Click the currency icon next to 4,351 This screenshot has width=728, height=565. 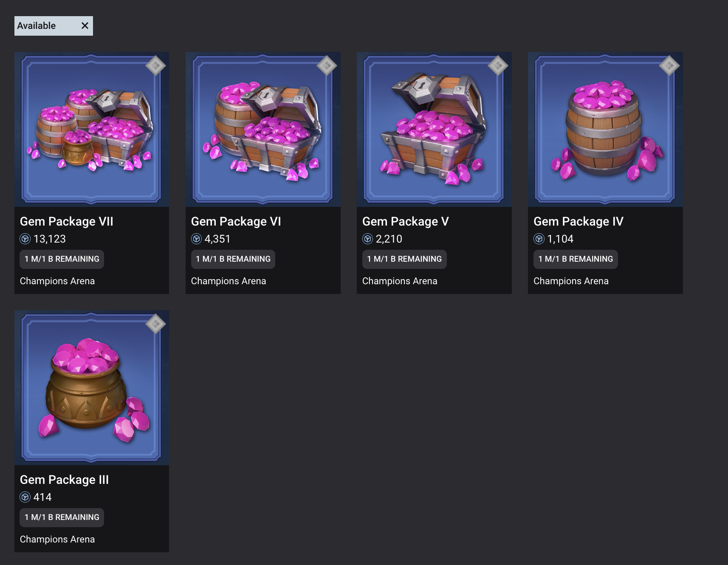[x=196, y=239]
